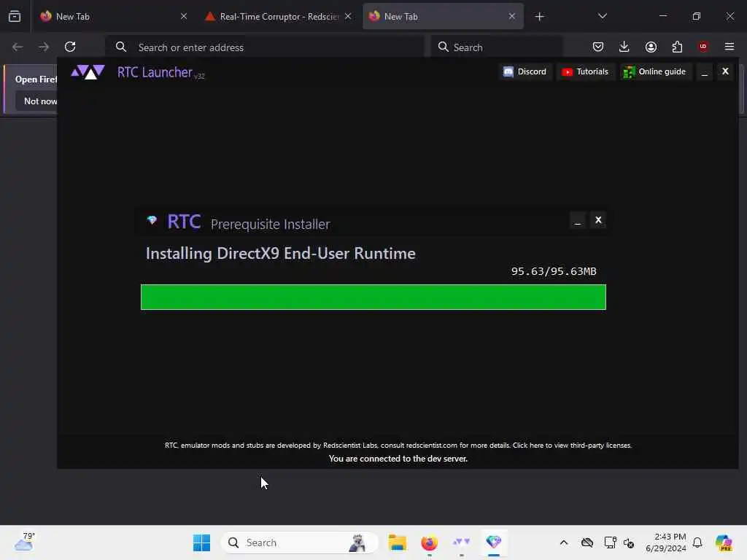The image size is (747, 560).
Task: Open the Firefox account icon
Action: click(651, 47)
